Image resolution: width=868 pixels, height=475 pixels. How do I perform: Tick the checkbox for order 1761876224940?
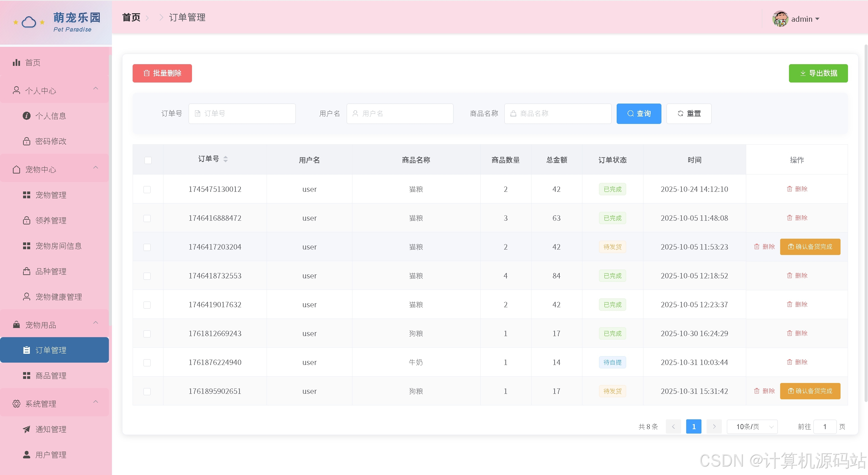147,363
